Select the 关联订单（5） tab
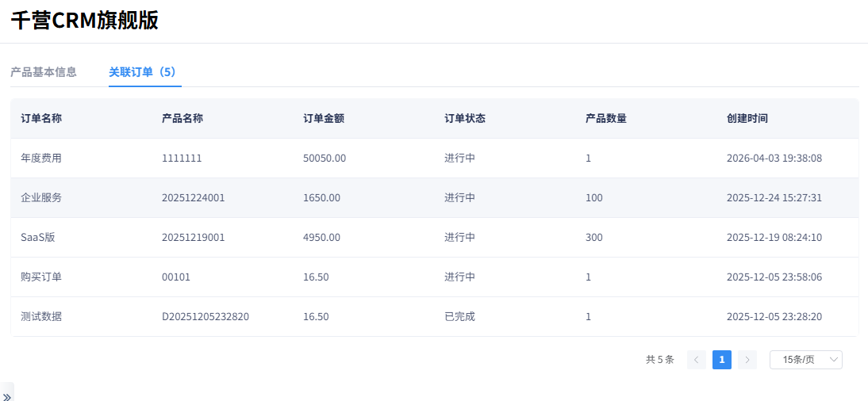 [144, 72]
